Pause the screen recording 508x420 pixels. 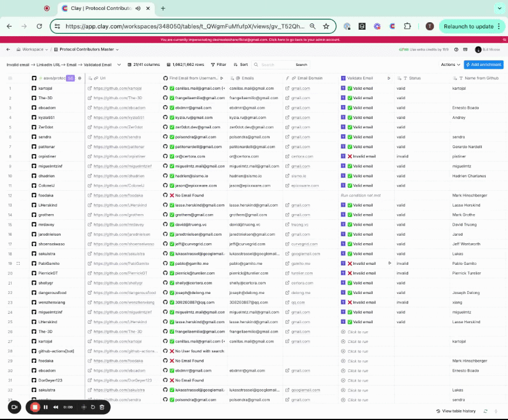tap(46, 407)
